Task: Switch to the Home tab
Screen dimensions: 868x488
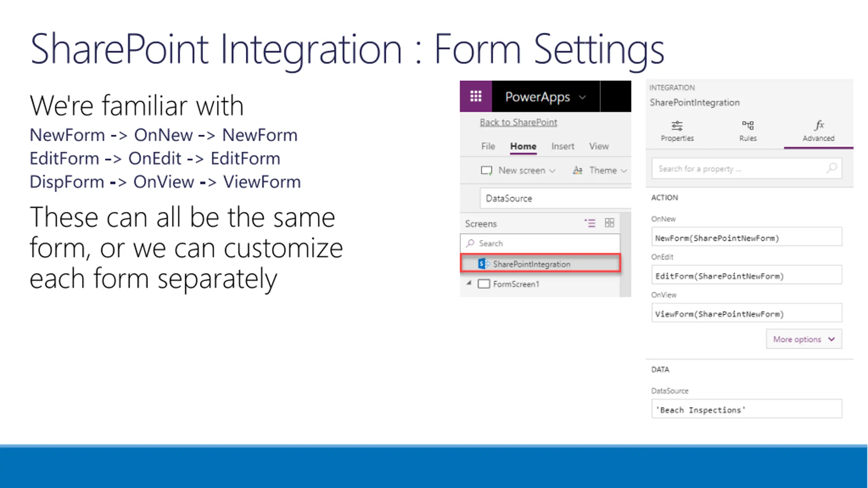Action: (x=523, y=146)
